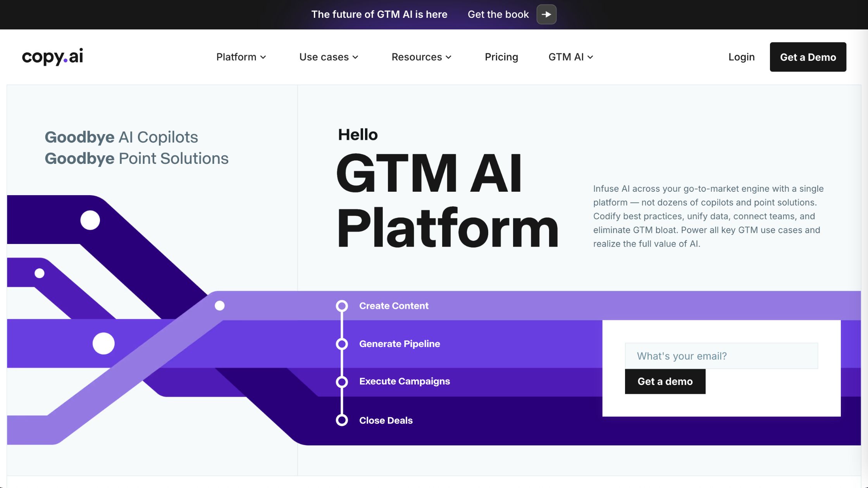The width and height of the screenshot is (868, 488).
Task: Expand the Use cases dropdown menu
Action: [329, 57]
